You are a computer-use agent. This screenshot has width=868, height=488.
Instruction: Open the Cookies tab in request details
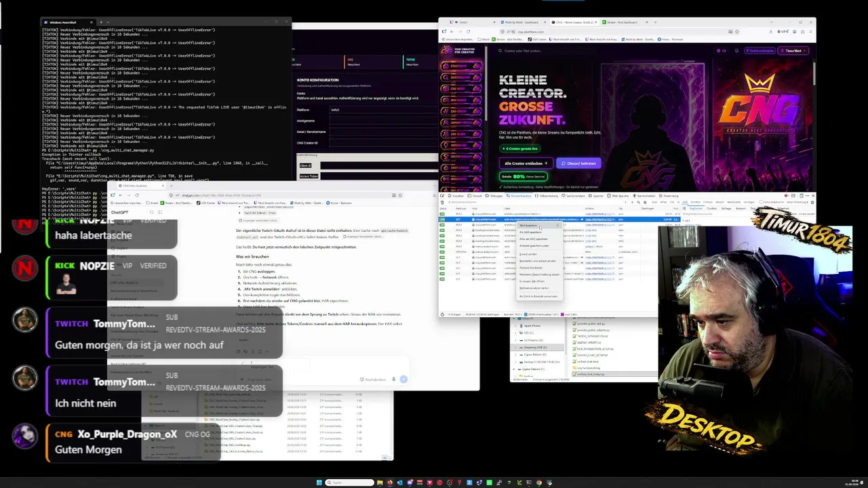(712, 208)
